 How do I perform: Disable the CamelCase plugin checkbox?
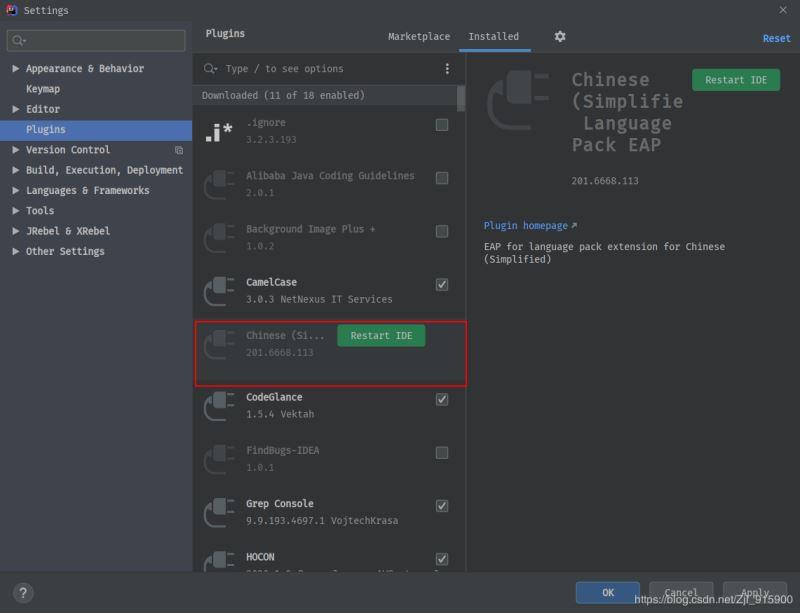[442, 284]
